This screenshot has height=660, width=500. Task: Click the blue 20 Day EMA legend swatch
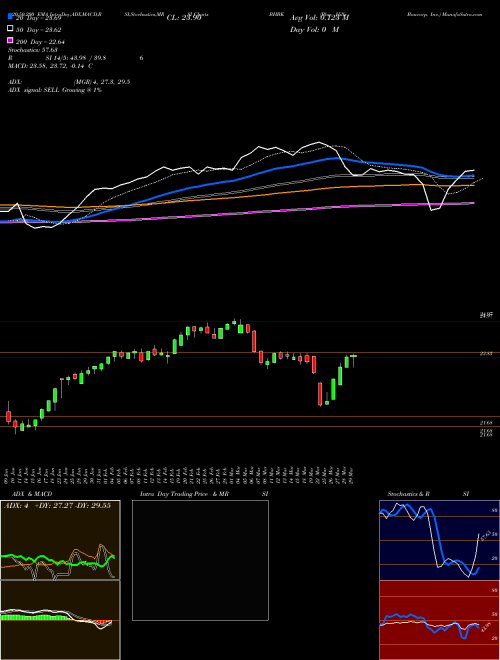pos(10,17)
